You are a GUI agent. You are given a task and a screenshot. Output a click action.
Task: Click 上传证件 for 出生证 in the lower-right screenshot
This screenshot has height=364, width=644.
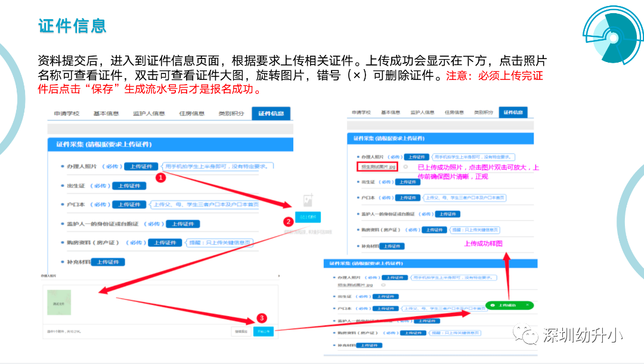click(386, 296)
